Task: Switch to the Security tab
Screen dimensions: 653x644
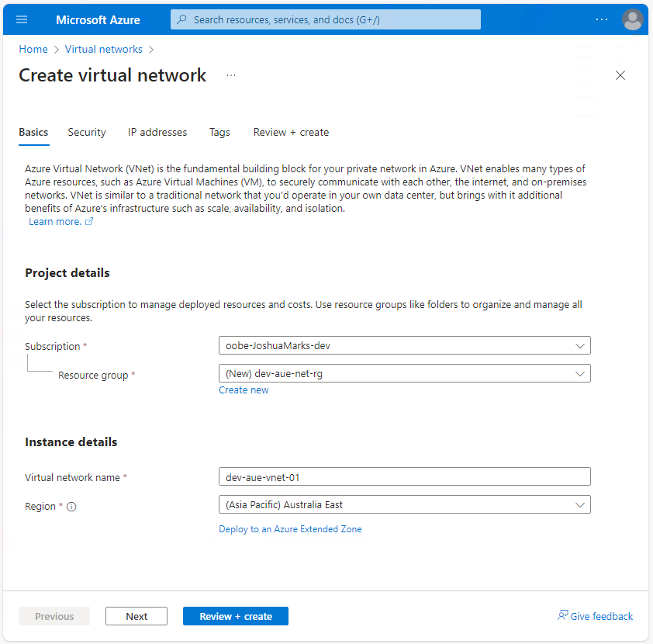Action: (x=86, y=132)
